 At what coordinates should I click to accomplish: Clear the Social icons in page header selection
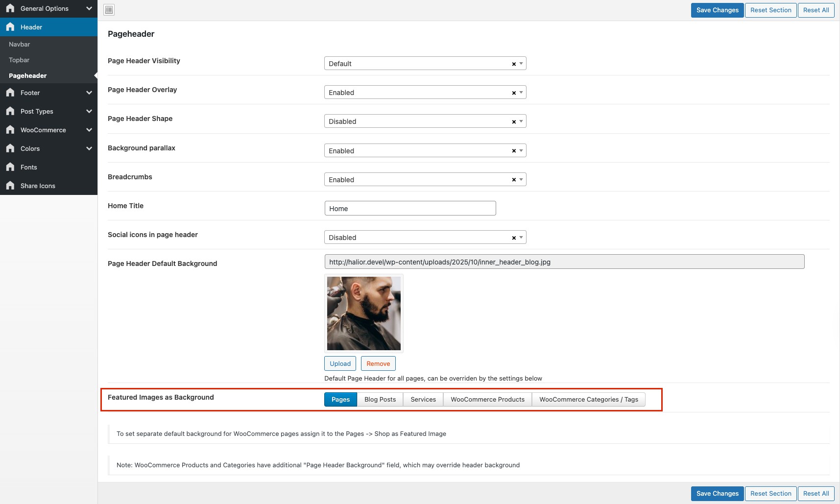514,238
